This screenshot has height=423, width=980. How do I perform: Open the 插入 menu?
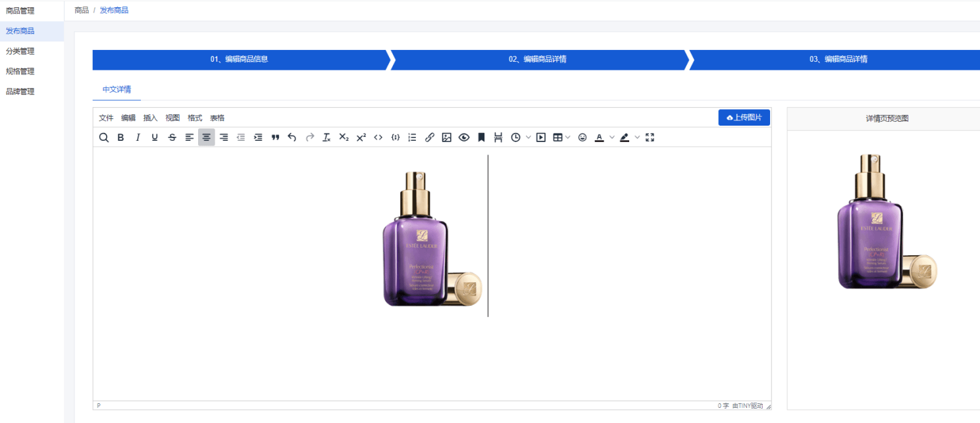pos(151,118)
